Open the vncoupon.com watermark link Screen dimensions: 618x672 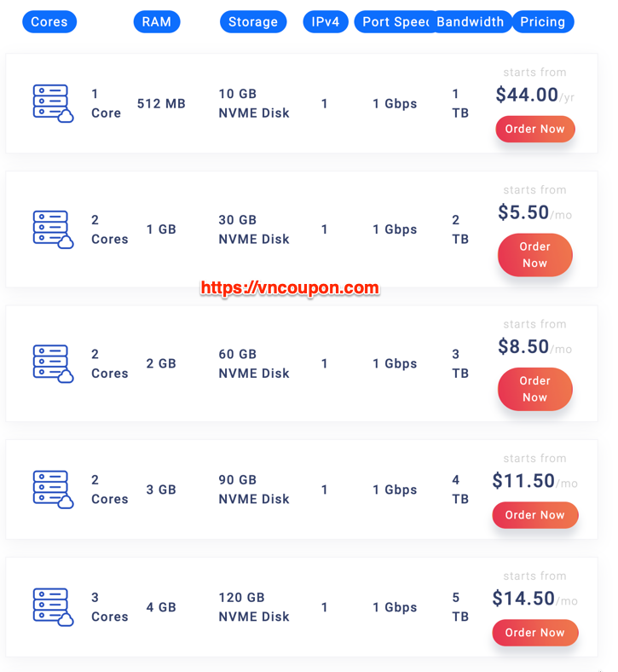pos(290,288)
